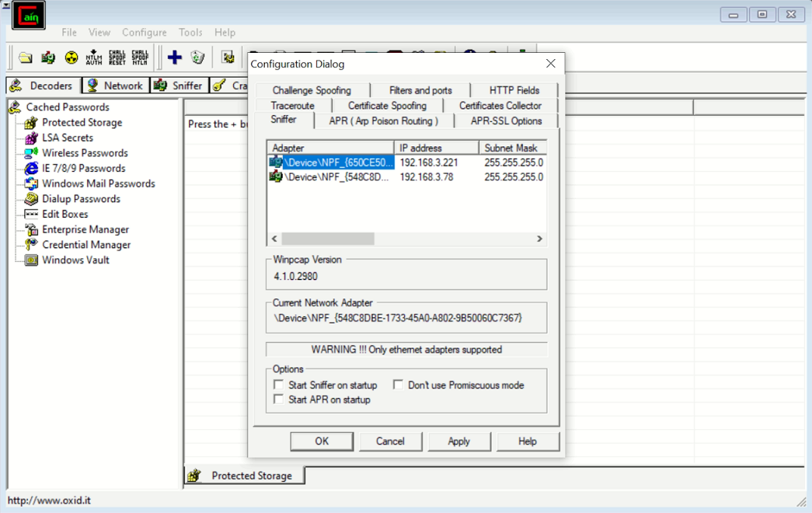This screenshot has width=812, height=513.
Task: Switch to the Certificates Collector tab
Action: [x=500, y=105]
